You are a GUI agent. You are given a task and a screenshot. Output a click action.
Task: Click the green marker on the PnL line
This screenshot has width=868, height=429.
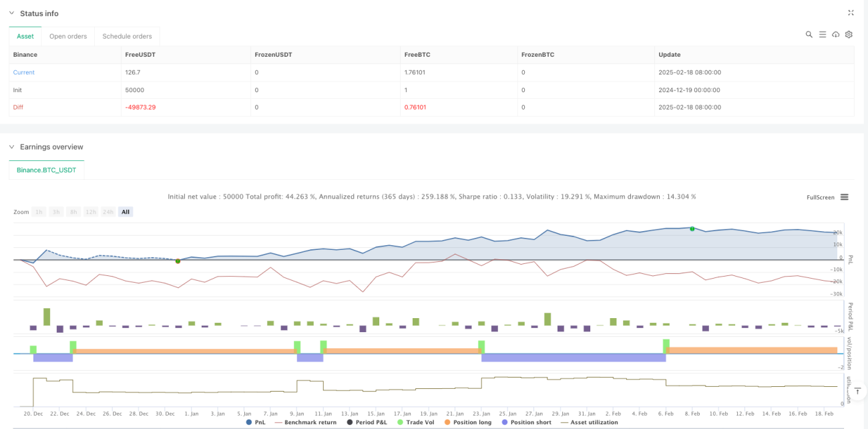[x=692, y=229]
